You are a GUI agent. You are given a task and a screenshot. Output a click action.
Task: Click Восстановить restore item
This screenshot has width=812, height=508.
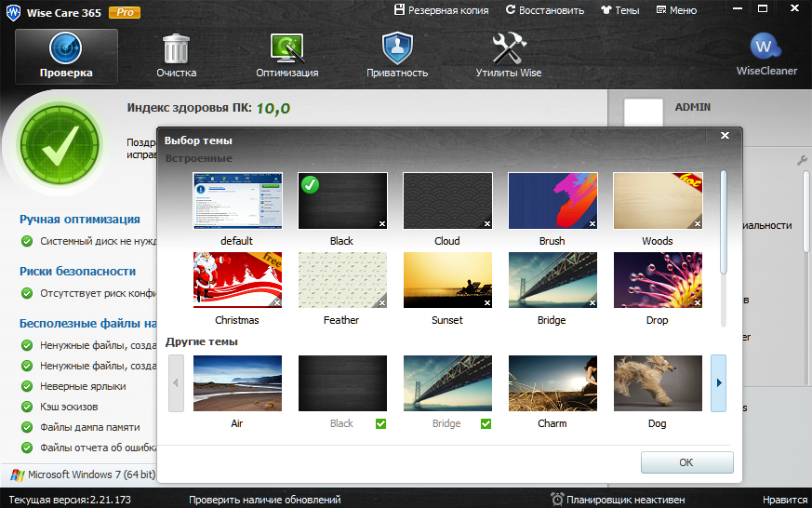tap(545, 10)
